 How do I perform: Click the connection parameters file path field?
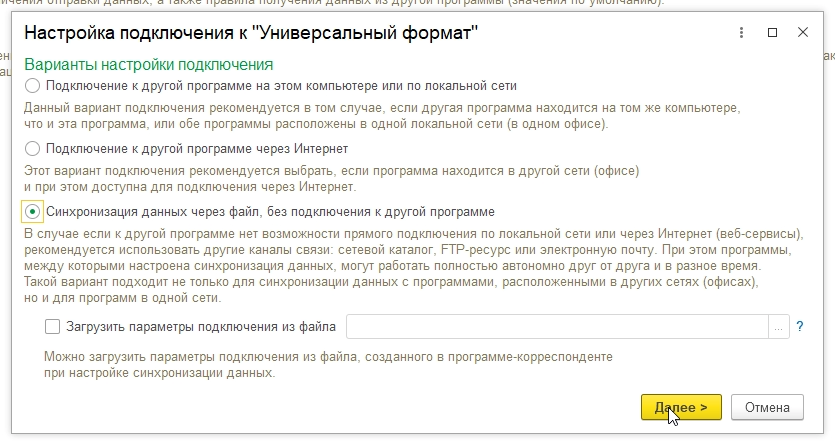point(556,326)
